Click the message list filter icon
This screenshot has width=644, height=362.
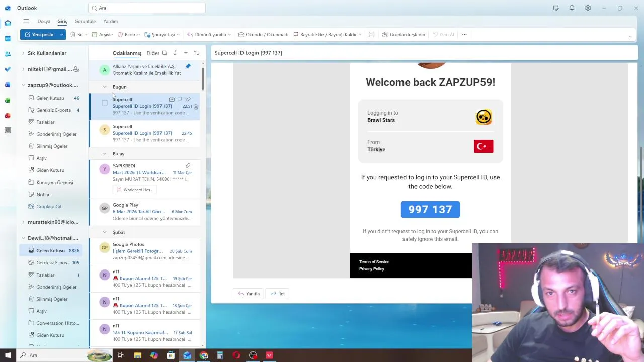(186, 53)
